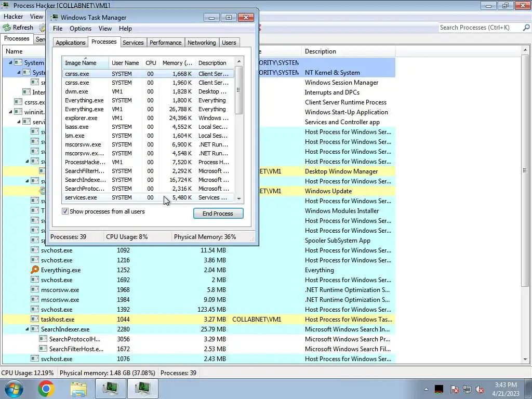This screenshot has height=399, width=532.
Task: Switch to the Users tab
Action: (229, 43)
